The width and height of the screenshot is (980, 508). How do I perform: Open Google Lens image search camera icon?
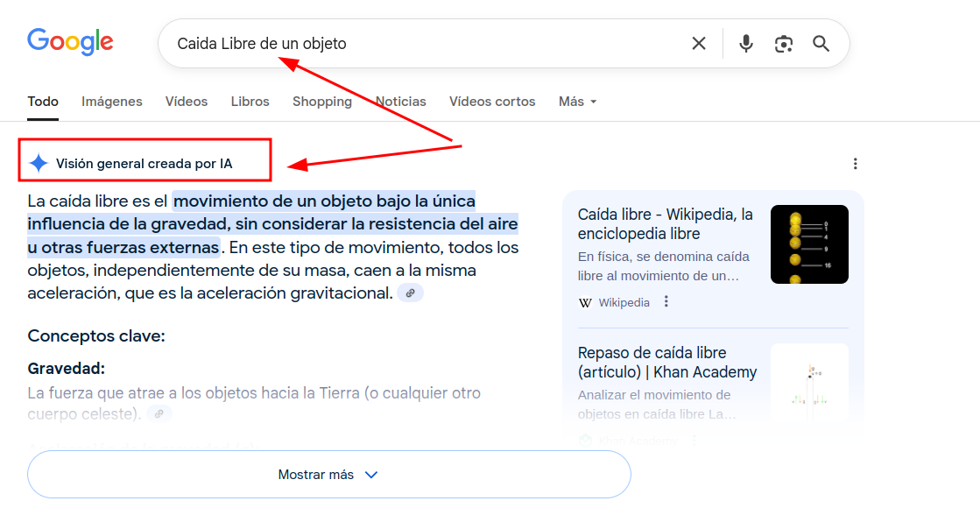pyautogui.click(x=783, y=44)
